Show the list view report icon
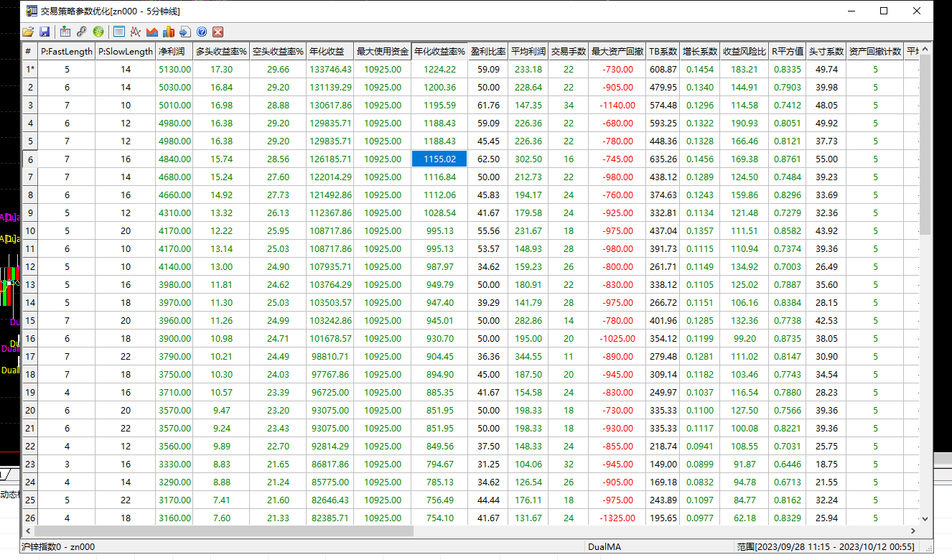952x560 pixels. 119,32
